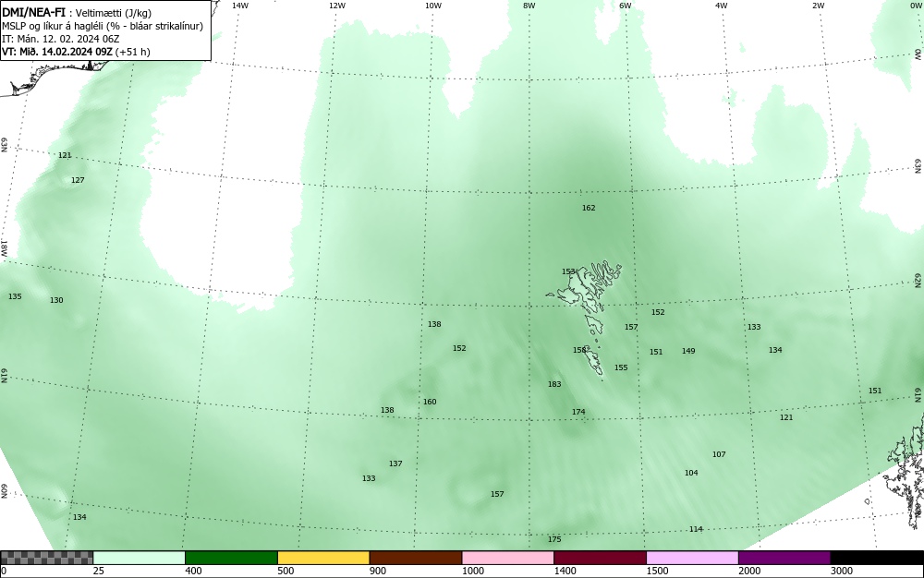Click the 130 value next to 135
The image size is (924, 578).
(x=56, y=300)
